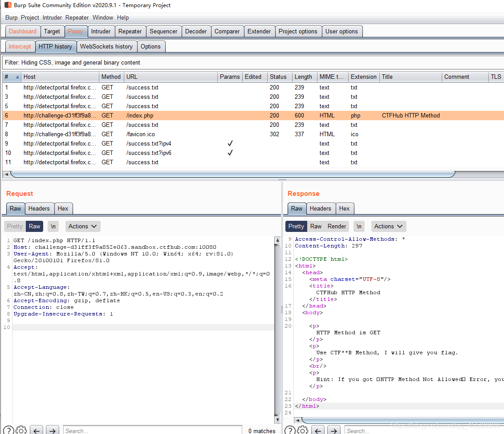Open Response Hex tab

[x=344, y=208]
